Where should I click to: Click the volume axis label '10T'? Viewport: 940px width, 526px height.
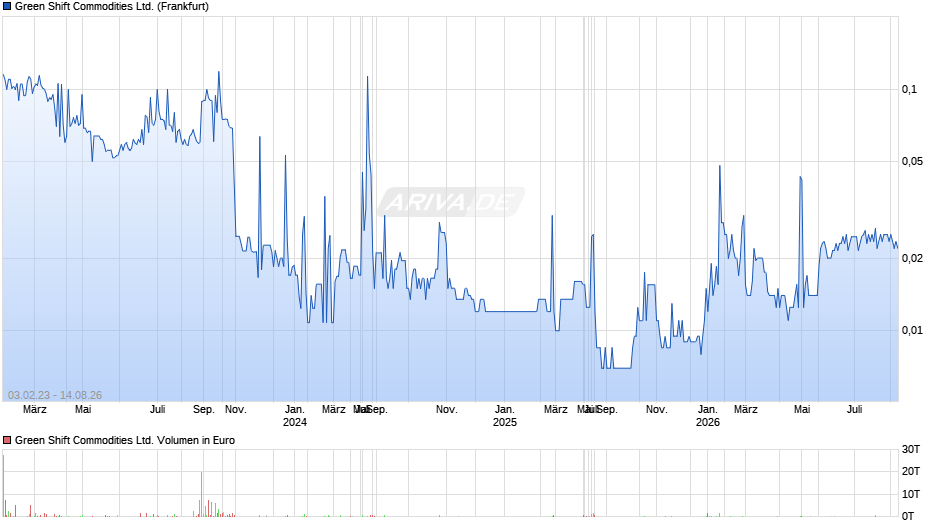tap(911, 494)
